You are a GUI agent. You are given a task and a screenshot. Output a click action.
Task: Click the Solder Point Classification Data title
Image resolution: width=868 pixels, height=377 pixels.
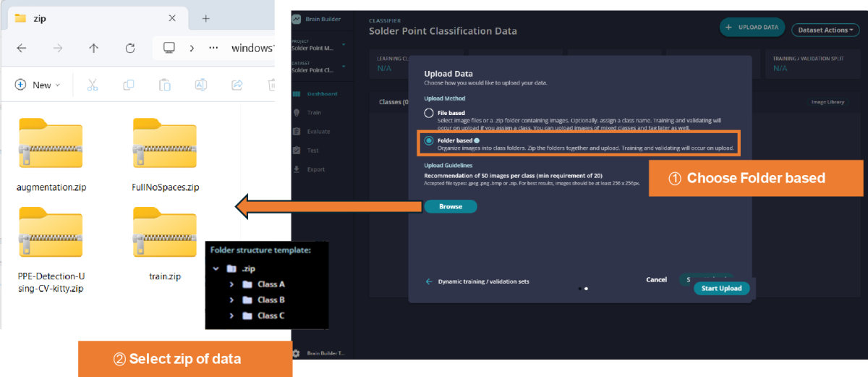pyautogui.click(x=443, y=31)
